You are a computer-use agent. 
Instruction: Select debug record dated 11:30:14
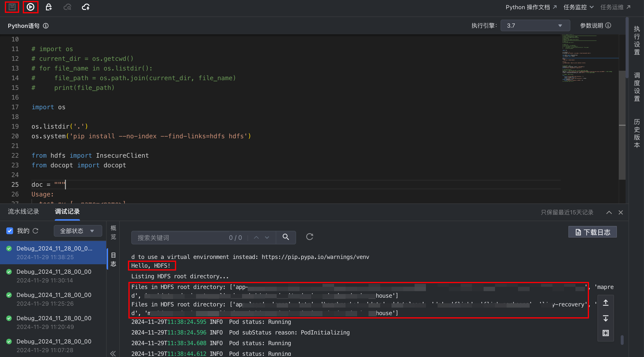53,276
